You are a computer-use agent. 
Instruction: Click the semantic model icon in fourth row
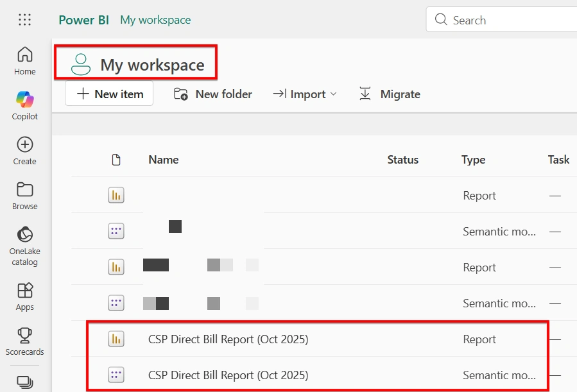[x=116, y=303]
